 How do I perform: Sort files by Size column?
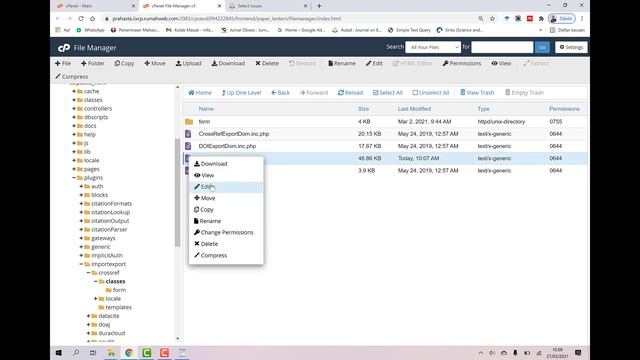[x=363, y=109]
